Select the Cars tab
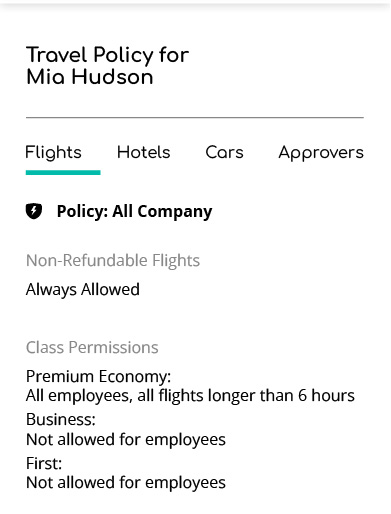The height and width of the screenshot is (514, 391). pyautogui.click(x=224, y=152)
